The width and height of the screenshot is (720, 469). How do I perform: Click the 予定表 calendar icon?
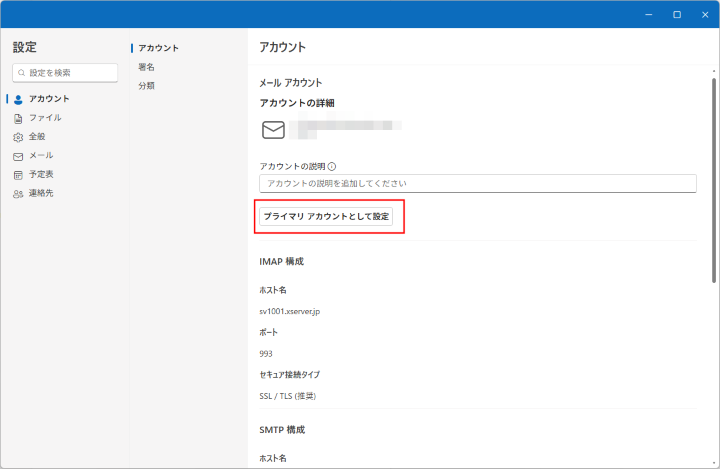(x=18, y=175)
